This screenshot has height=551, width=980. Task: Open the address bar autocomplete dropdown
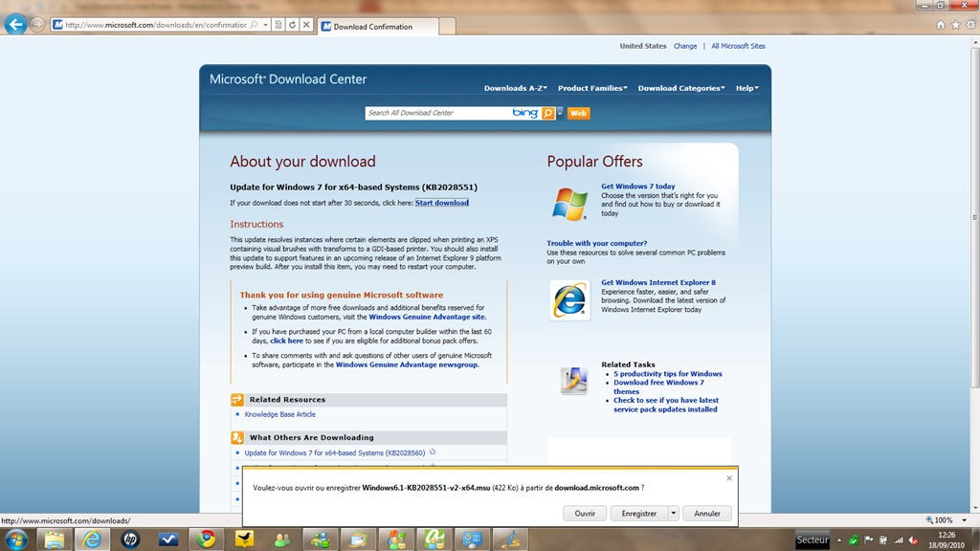click(266, 25)
